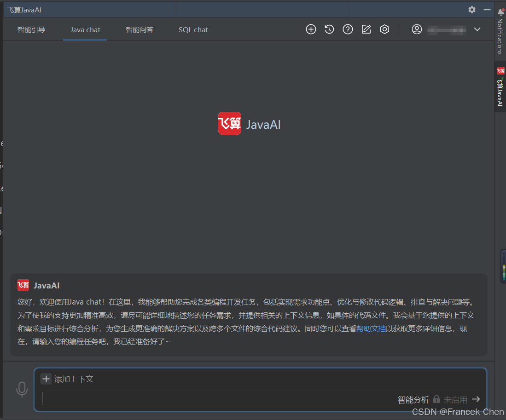This screenshot has height=420, width=506.
Task: Send message with arrow button
Action: (x=476, y=399)
